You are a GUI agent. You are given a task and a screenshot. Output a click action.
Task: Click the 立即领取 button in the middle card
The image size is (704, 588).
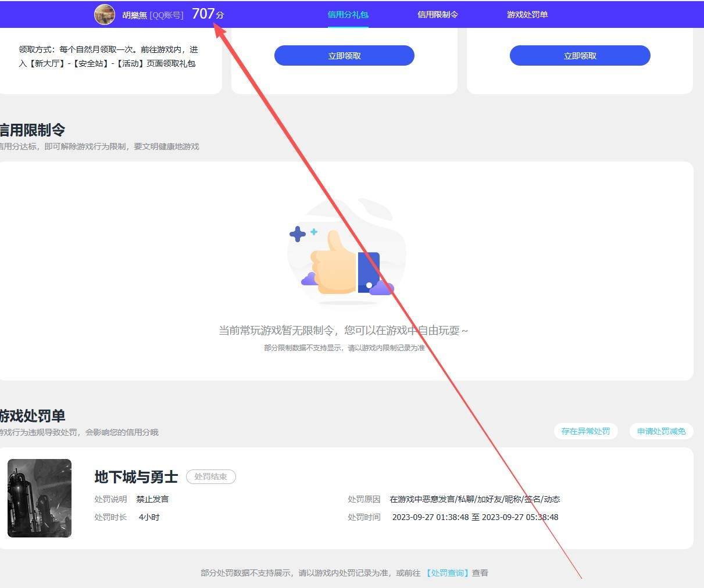point(344,56)
